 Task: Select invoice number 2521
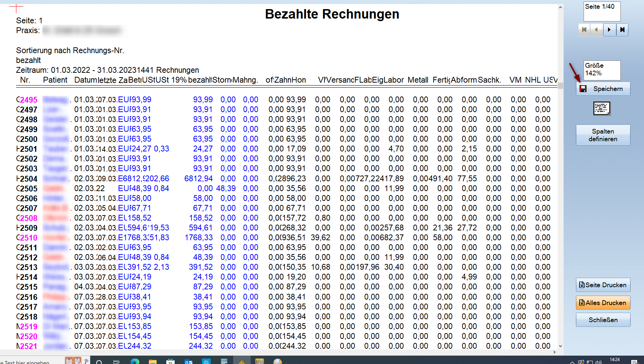point(28,346)
